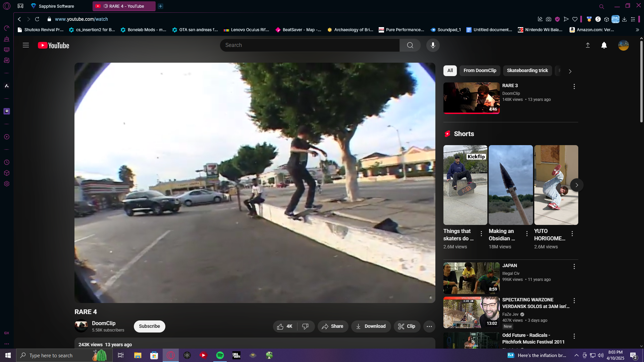644x362 pixels.
Task: Open Twitch from the Opera sidebar
Action: [7, 111]
